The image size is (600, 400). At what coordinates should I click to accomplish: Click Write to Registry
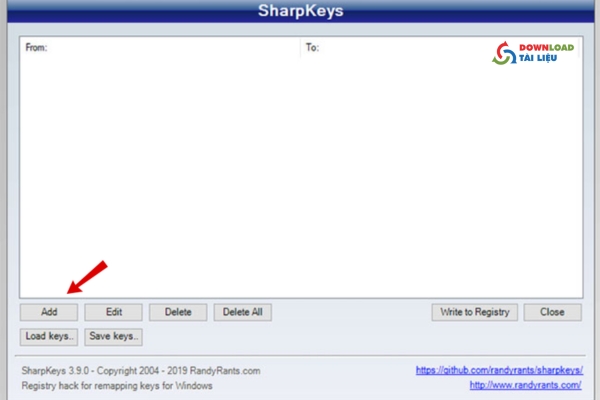coord(475,312)
